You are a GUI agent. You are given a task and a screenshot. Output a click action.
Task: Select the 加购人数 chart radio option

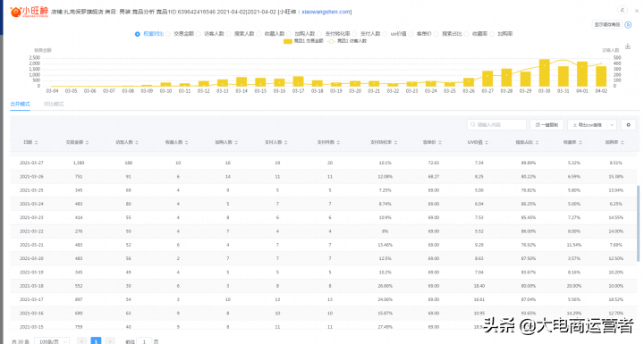[289, 34]
